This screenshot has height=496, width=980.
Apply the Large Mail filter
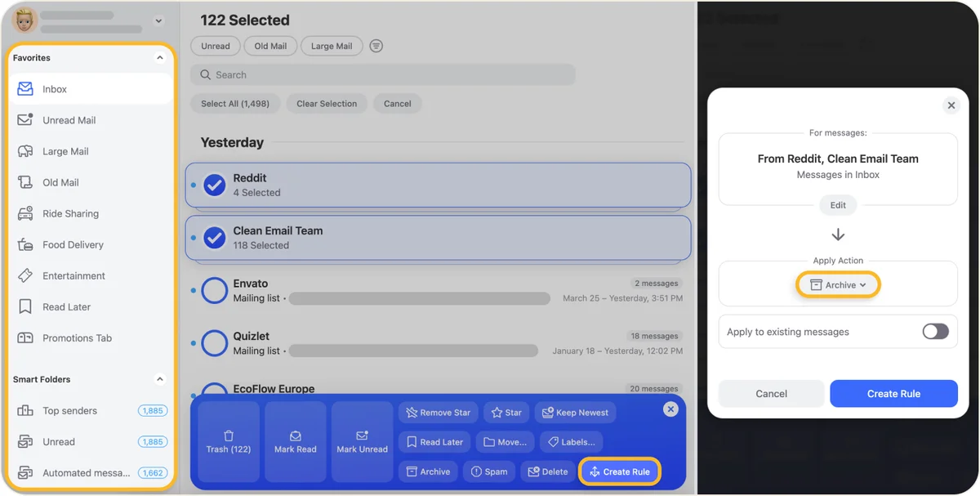coord(332,46)
